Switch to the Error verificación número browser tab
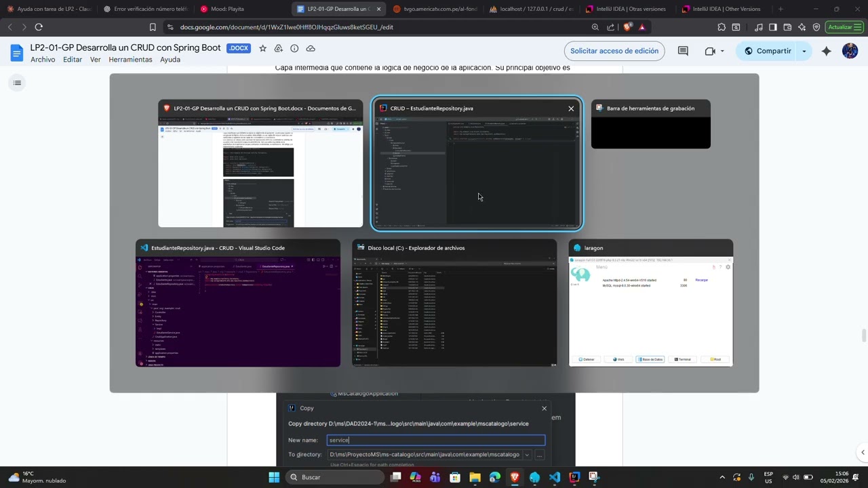 click(146, 9)
